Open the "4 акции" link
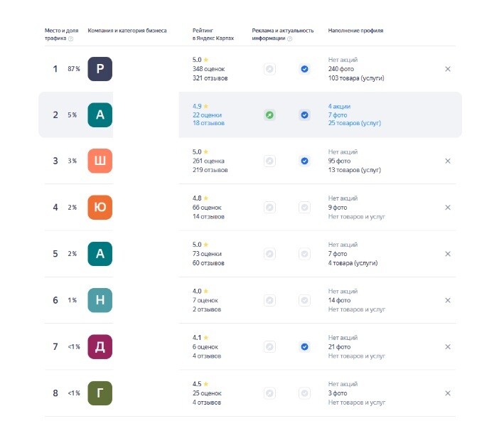 [x=339, y=106]
